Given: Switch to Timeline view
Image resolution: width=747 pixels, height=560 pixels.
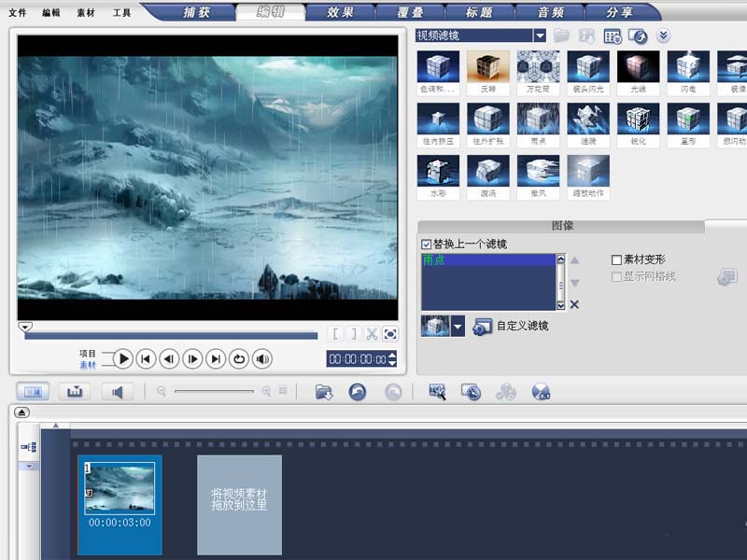Looking at the screenshot, I should [x=76, y=391].
